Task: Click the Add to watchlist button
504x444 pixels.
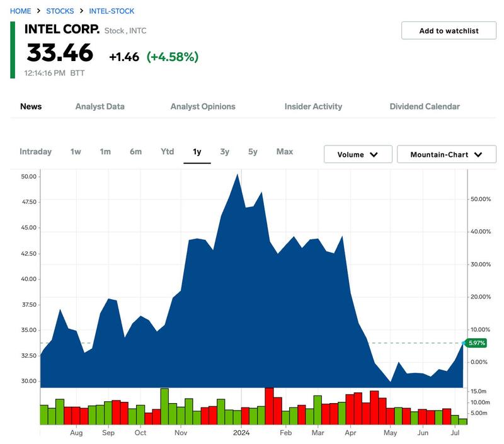Action: point(449,30)
